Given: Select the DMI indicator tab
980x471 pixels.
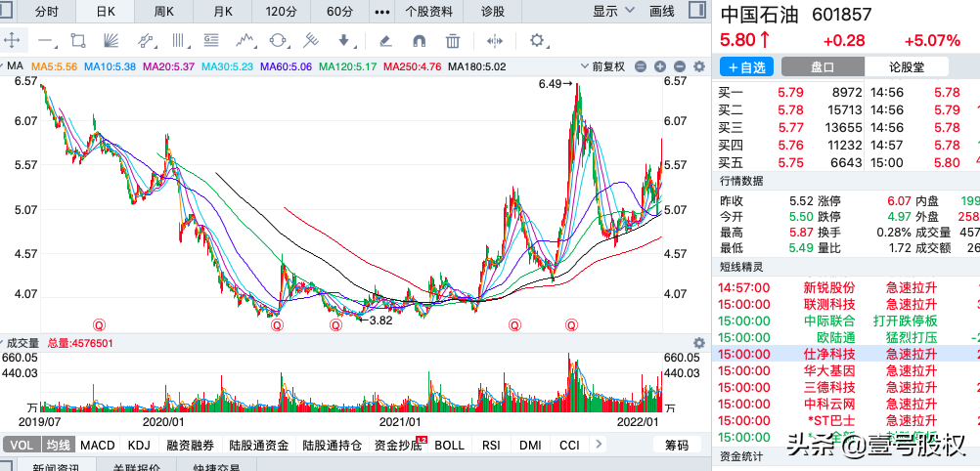Looking at the screenshot, I should (531, 445).
